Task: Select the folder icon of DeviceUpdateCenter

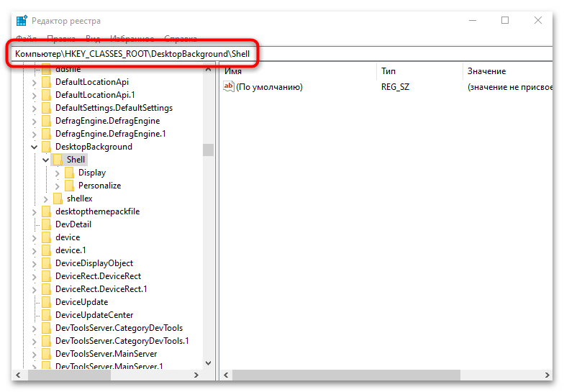Action: pyautogui.click(x=46, y=315)
